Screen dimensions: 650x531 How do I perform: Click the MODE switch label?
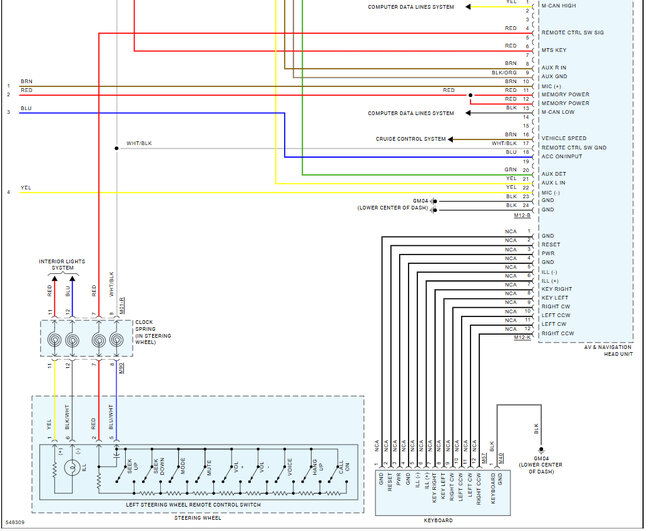point(183,466)
